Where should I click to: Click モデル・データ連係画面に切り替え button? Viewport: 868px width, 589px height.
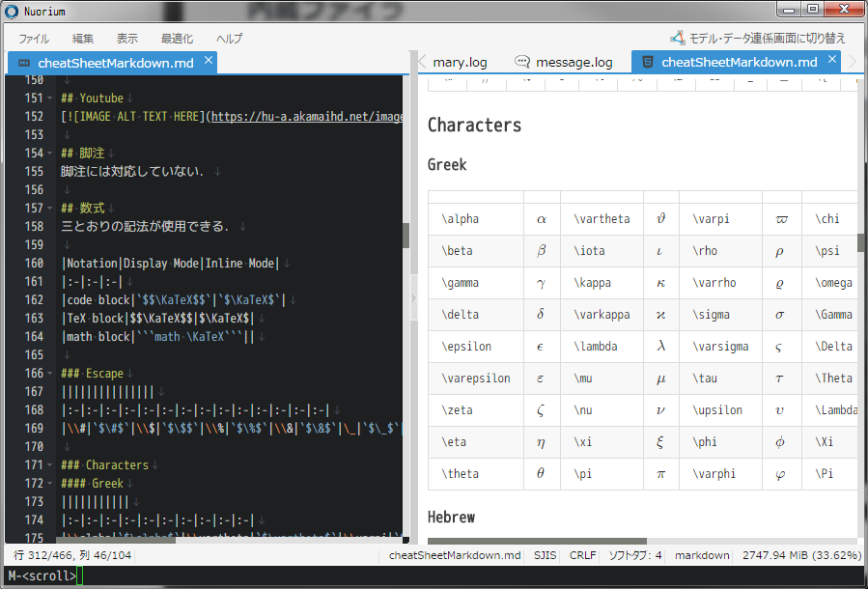(x=758, y=39)
